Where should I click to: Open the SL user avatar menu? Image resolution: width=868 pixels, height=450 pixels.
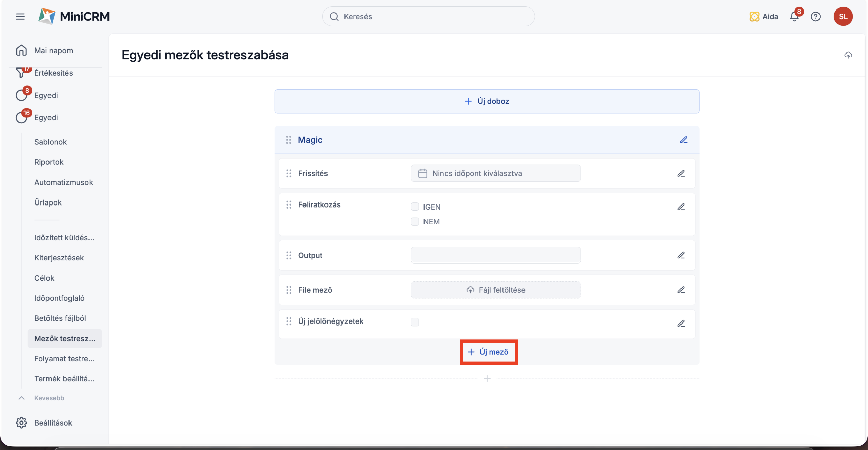[843, 16]
